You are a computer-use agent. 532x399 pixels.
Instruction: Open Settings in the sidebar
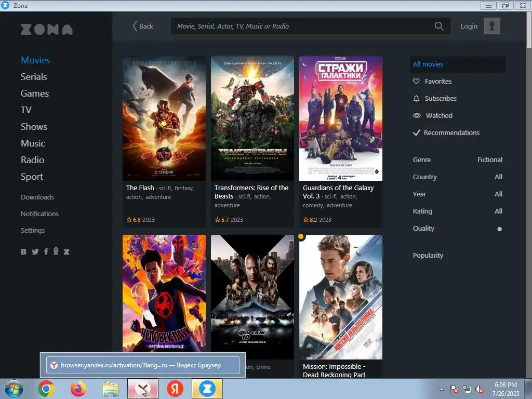pyautogui.click(x=33, y=230)
